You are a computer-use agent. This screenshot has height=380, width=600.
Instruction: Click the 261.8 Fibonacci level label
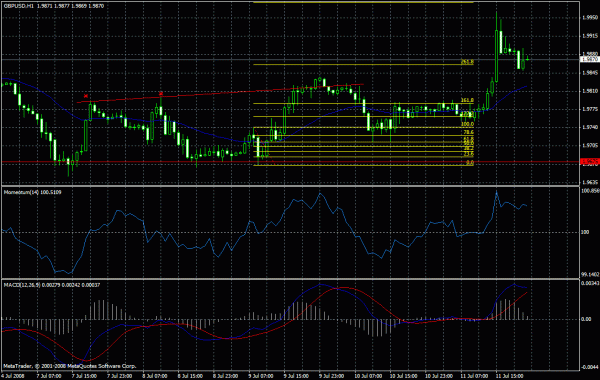467,62
